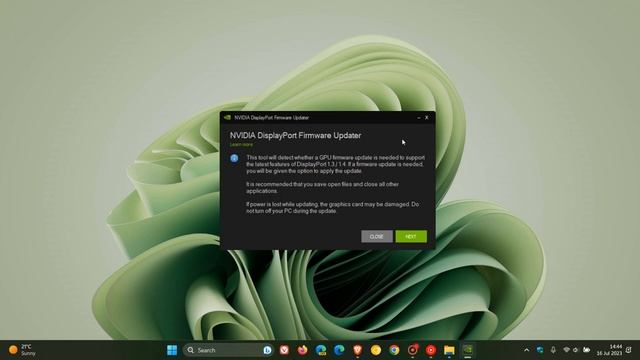Open the clock showing 14:44
This screenshot has width=640, height=360.
(609, 350)
